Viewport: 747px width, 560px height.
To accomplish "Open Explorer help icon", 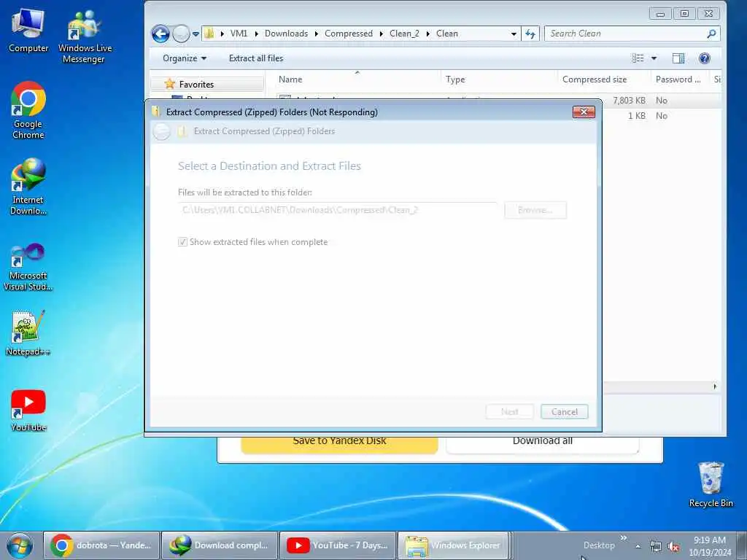I will 704,58.
